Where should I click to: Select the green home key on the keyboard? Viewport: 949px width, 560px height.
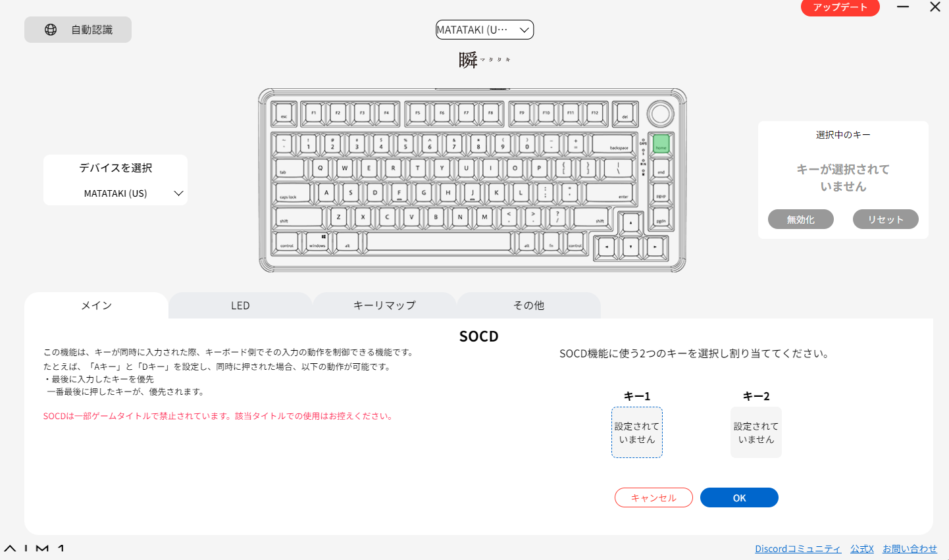click(661, 143)
